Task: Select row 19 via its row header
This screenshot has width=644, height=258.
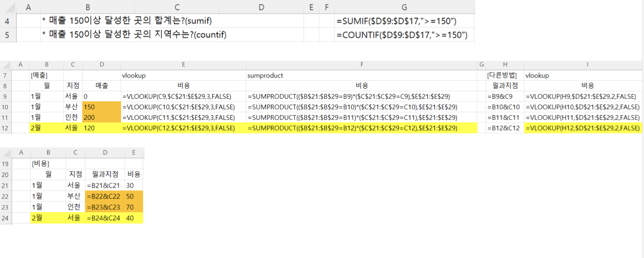Action: click(6, 163)
